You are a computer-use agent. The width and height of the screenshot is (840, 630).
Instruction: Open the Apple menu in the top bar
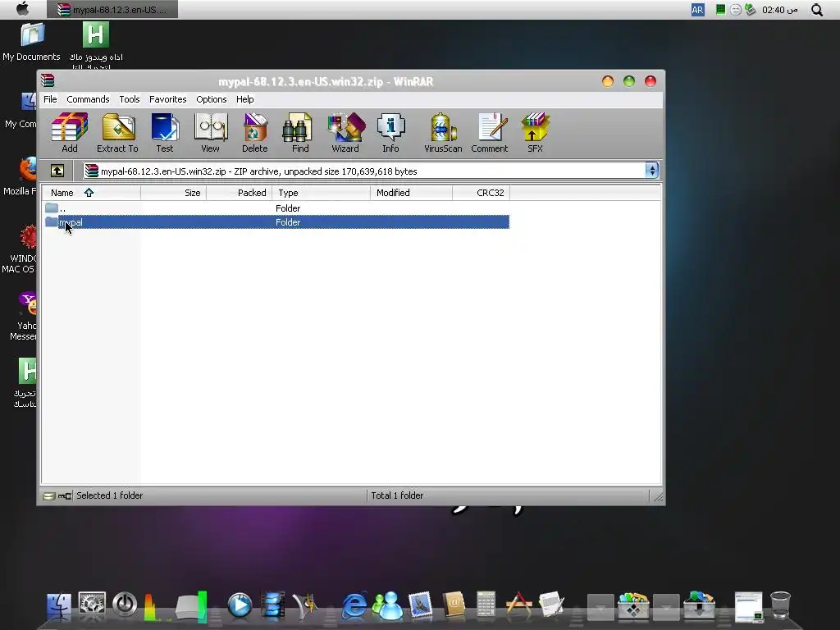coord(22,9)
